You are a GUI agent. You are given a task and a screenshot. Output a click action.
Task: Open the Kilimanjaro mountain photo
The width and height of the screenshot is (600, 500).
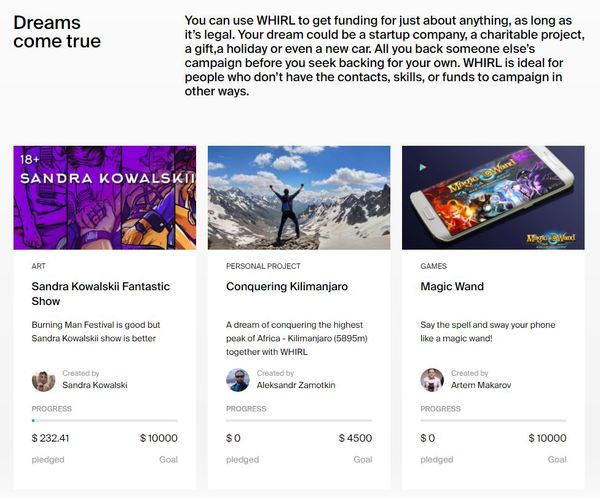pyautogui.click(x=299, y=198)
